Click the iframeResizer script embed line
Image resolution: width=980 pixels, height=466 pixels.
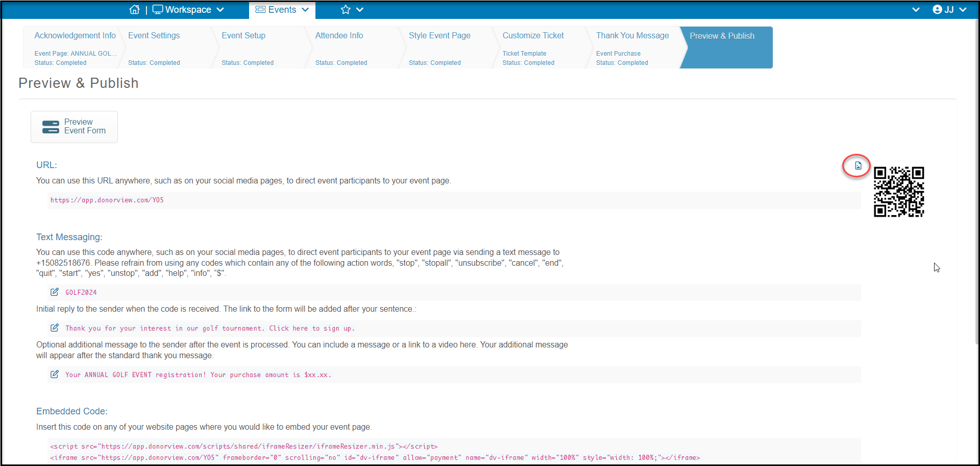244,447
